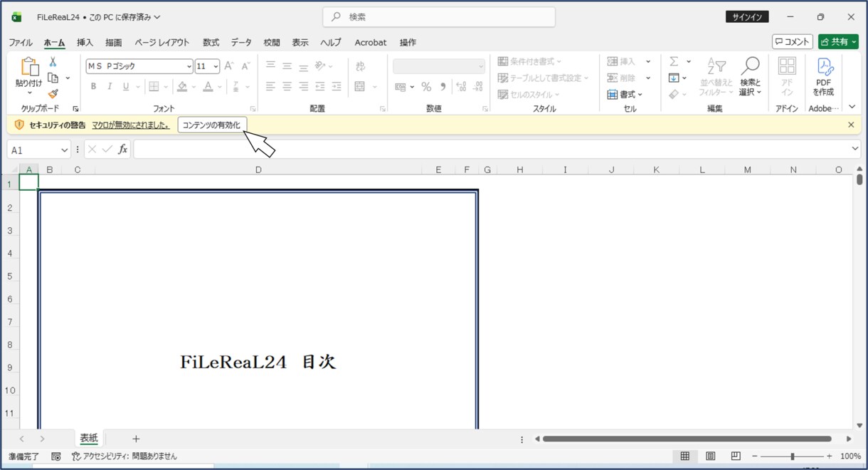Toggle Bold formatting
868x470 pixels.
[x=93, y=87]
